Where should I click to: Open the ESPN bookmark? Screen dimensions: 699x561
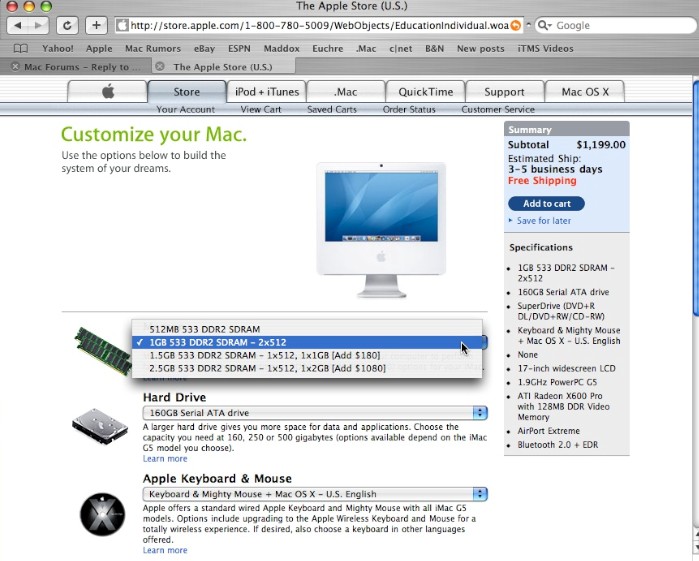239,48
